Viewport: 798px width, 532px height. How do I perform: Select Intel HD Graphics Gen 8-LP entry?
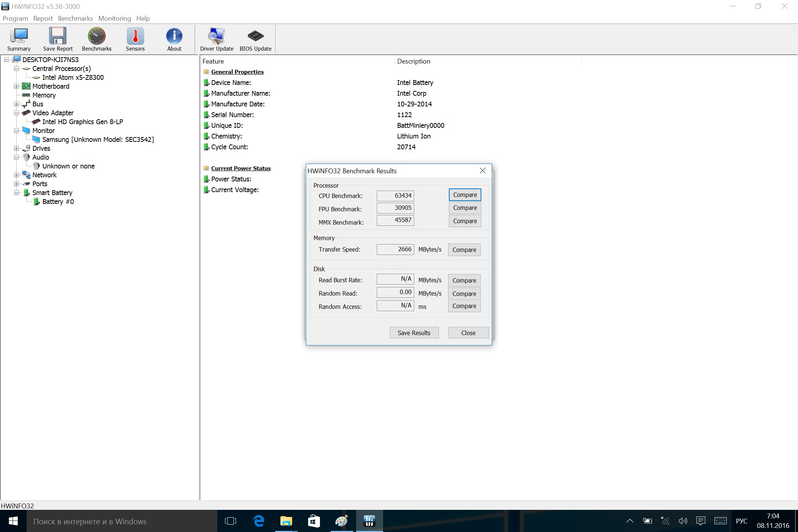pyautogui.click(x=82, y=122)
